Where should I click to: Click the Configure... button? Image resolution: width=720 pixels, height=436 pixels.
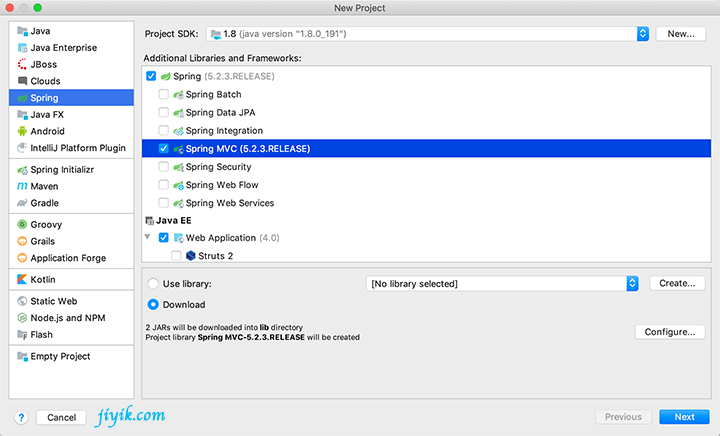point(670,332)
